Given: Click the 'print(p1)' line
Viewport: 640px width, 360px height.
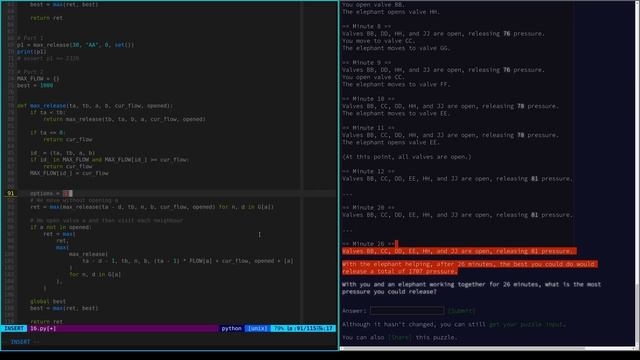Looking at the screenshot, I should click(x=31, y=52).
